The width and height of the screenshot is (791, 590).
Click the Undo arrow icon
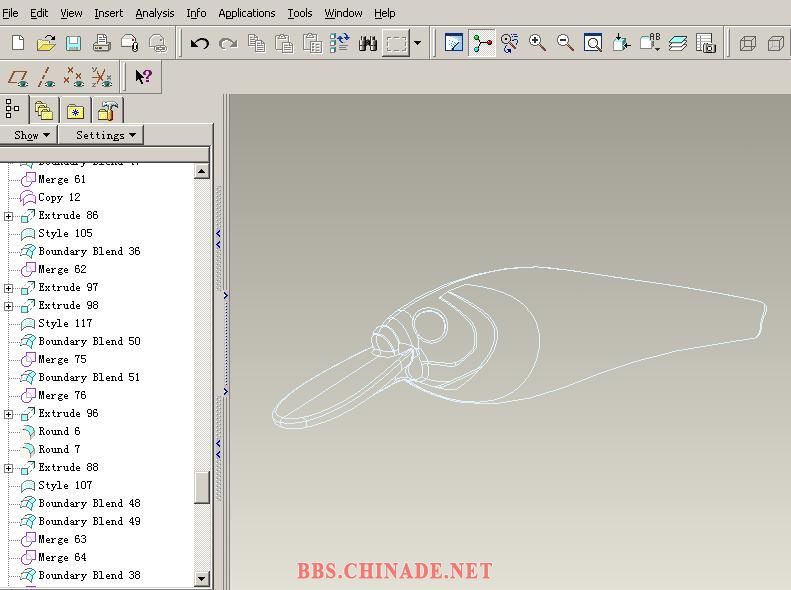click(x=199, y=43)
